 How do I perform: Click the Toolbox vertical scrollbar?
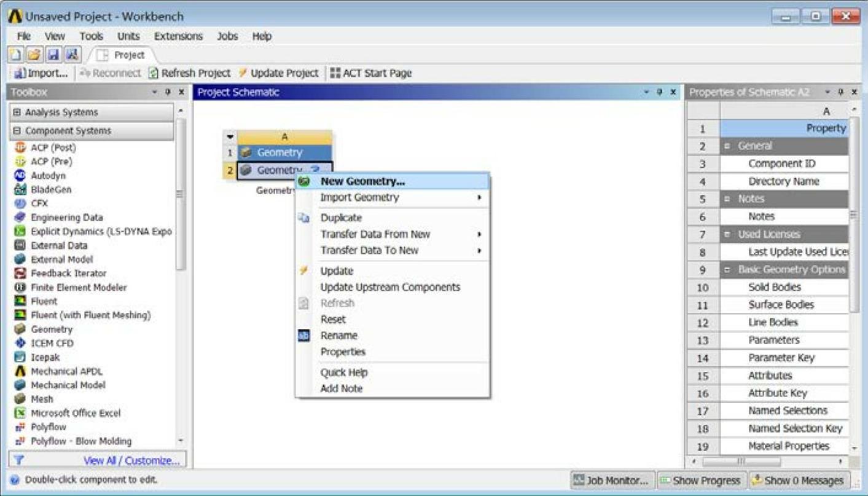coord(181,194)
